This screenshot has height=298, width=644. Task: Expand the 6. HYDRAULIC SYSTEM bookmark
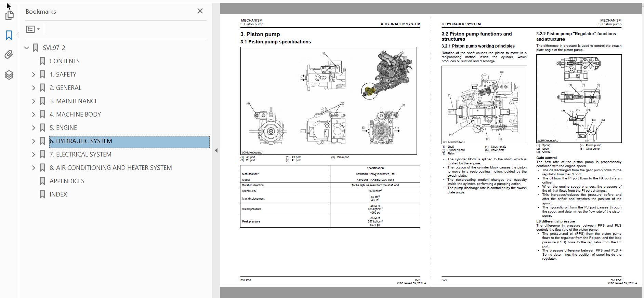pyautogui.click(x=34, y=141)
